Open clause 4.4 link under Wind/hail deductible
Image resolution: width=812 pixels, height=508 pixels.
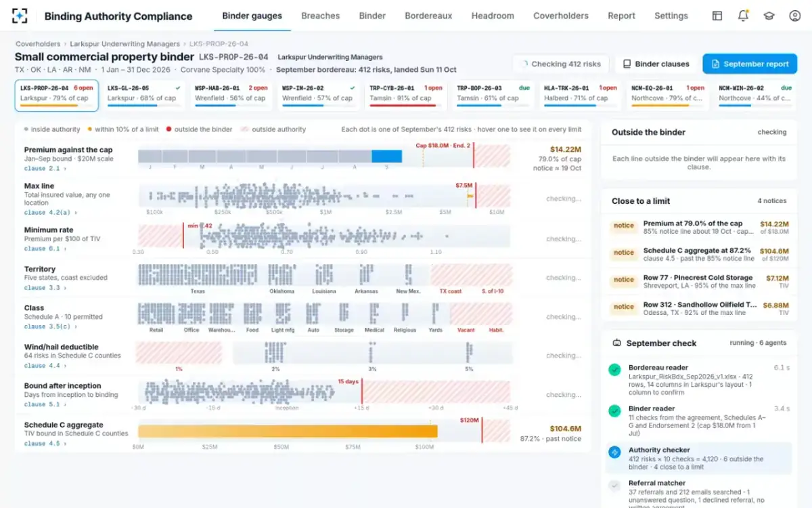coord(45,365)
